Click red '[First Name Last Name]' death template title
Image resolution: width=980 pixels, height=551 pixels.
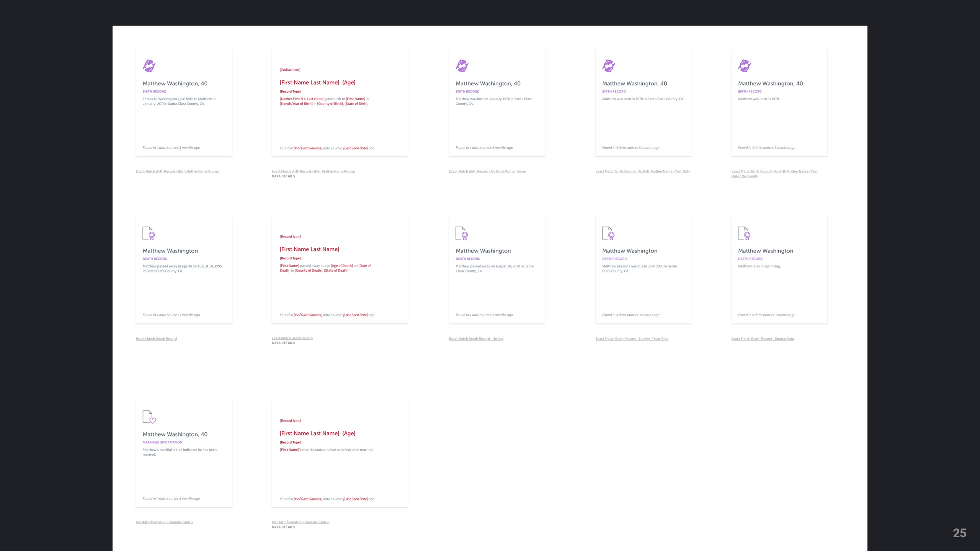click(309, 249)
